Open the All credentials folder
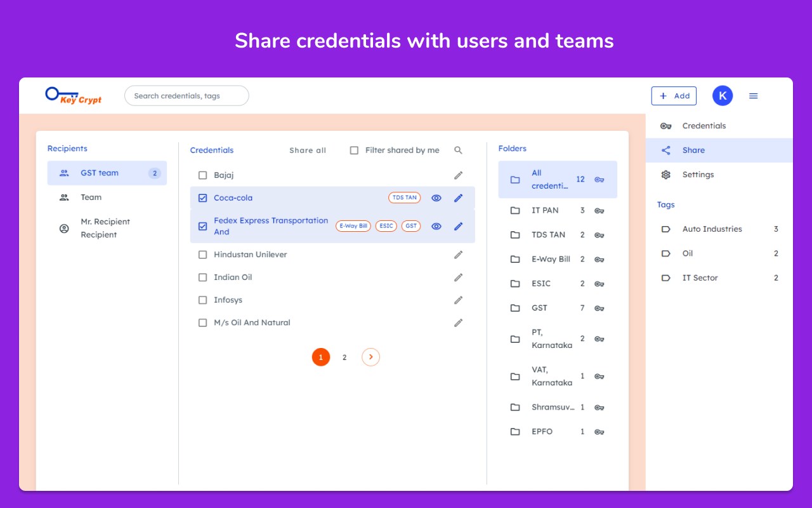 click(558, 180)
